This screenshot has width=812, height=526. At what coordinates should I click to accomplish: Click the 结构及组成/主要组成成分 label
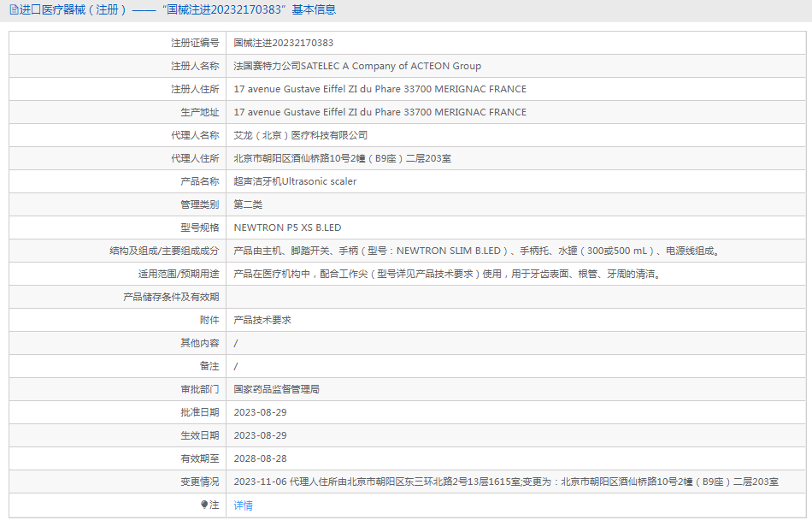click(164, 251)
